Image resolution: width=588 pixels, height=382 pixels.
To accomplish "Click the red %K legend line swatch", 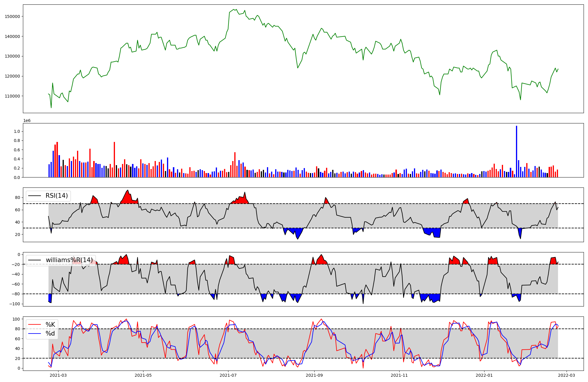I will 34,324.
